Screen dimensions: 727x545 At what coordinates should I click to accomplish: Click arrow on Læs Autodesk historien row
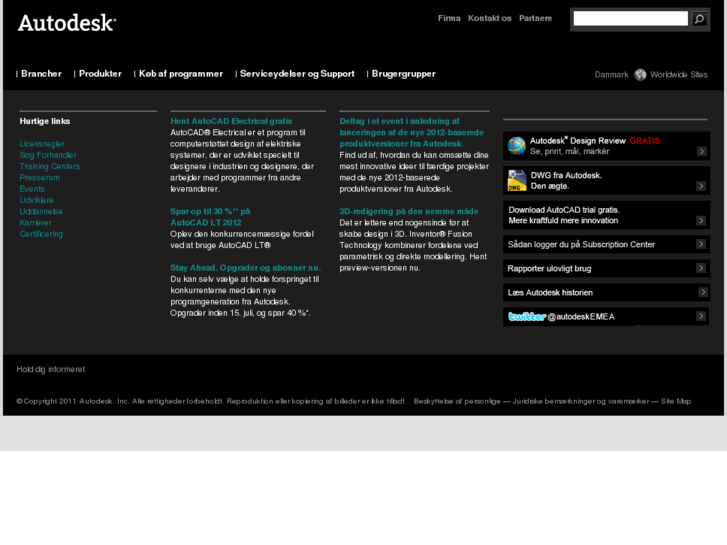(703, 292)
